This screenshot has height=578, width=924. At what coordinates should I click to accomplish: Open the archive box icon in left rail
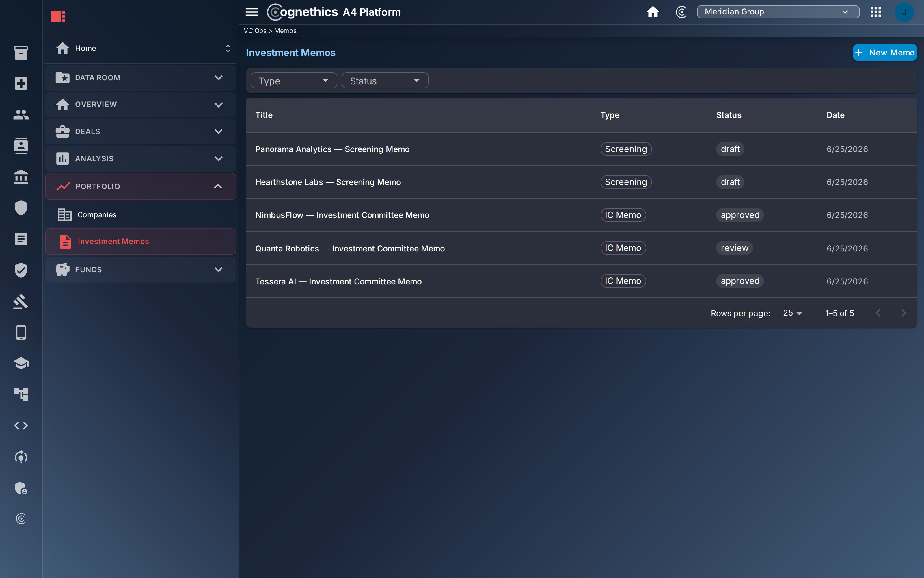[x=21, y=53]
